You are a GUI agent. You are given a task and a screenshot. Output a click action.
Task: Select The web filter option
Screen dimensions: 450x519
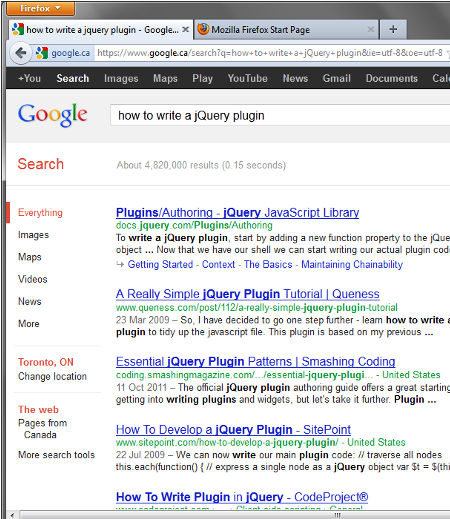(38, 410)
